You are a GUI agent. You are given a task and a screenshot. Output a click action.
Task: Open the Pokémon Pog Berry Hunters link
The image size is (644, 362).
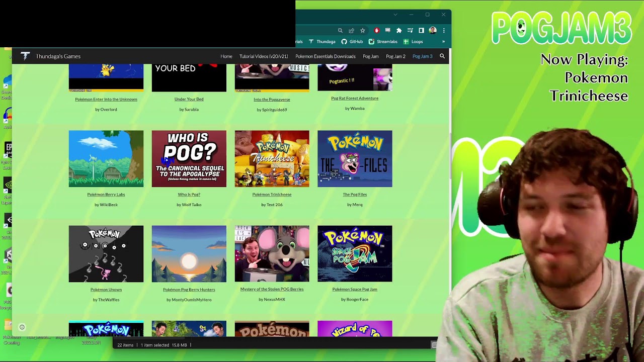189,290
